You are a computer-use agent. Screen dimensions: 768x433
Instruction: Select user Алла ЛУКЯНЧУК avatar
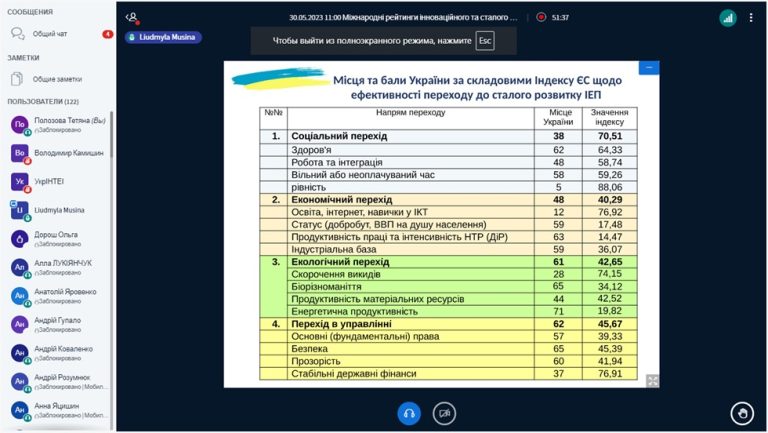[x=20, y=267]
